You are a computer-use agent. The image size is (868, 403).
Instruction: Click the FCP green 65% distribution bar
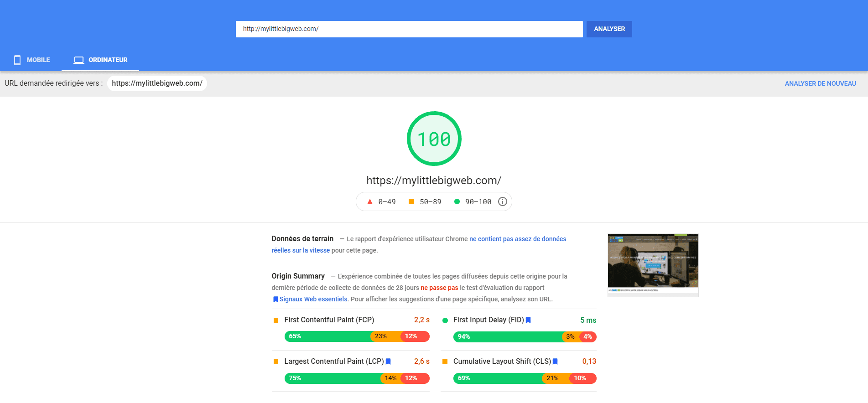tap(327, 336)
